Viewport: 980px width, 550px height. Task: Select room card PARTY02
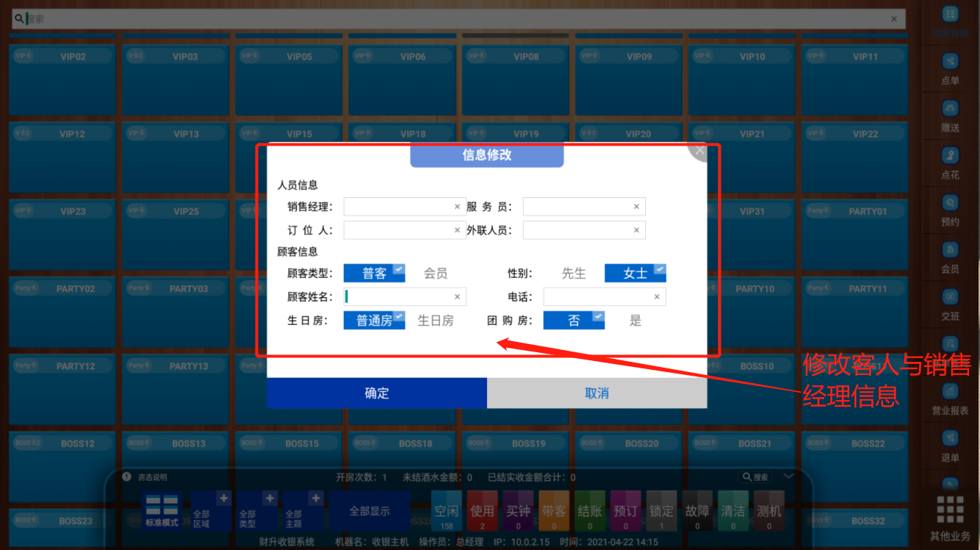tap(62, 311)
